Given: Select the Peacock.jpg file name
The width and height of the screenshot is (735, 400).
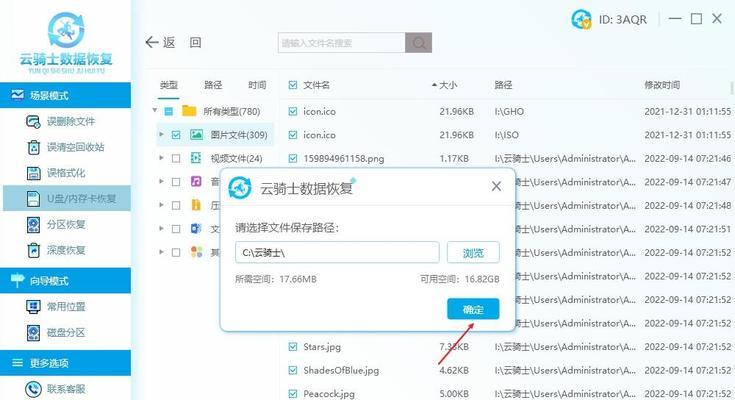Looking at the screenshot, I should coord(329,393).
